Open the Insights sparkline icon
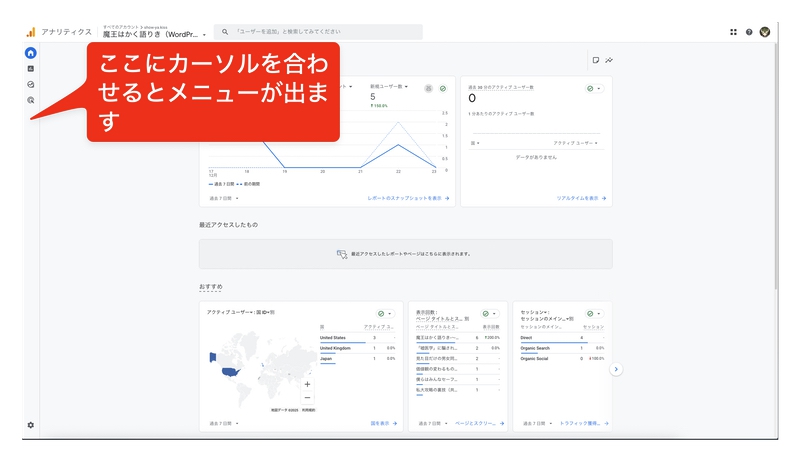The height and width of the screenshot is (462, 800). 609,60
